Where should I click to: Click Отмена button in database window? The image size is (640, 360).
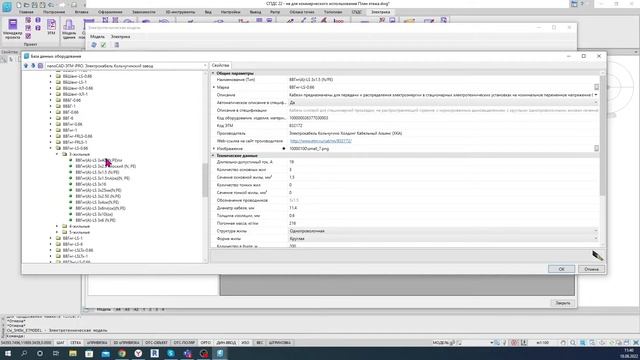pyautogui.click(x=591, y=269)
